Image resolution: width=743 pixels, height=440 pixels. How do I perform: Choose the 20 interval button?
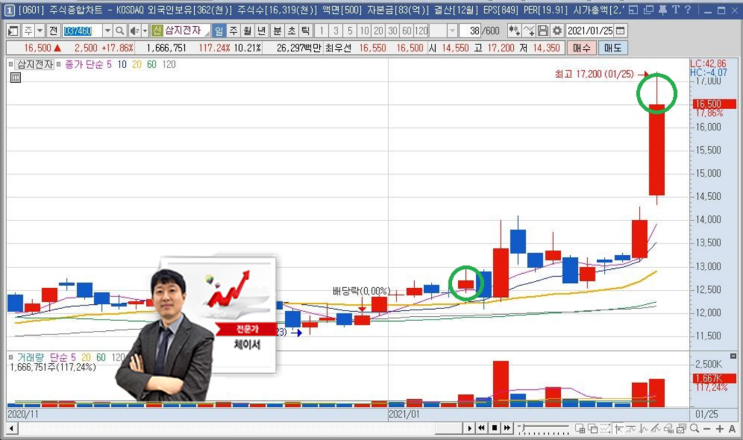pyautogui.click(x=378, y=31)
